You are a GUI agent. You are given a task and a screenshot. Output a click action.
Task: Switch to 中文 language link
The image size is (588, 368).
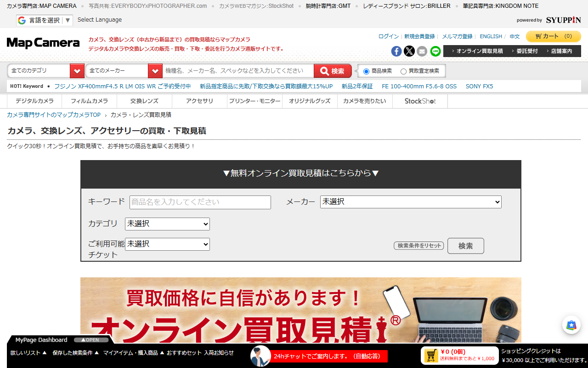pos(514,36)
